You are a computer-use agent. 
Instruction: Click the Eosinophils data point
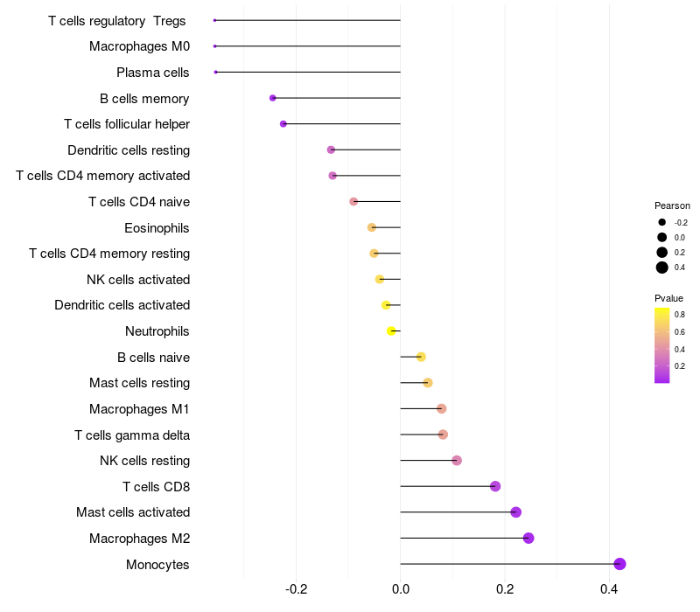[x=371, y=227]
